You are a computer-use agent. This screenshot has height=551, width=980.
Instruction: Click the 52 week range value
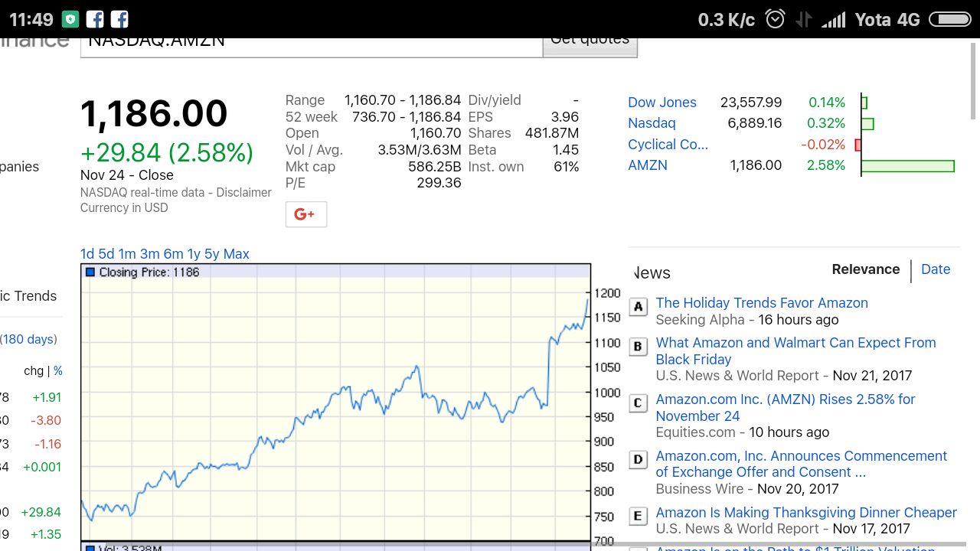pyautogui.click(x=407, y=117)
